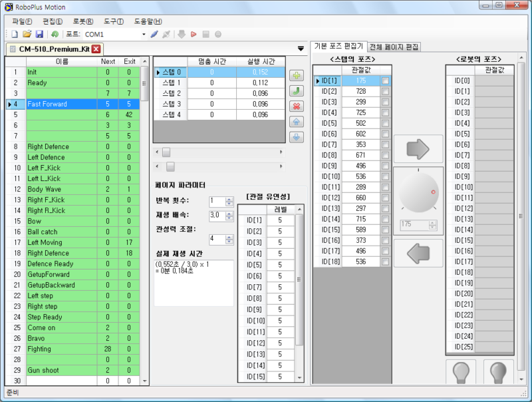
Task: Open the 파일(F) menu
Action: pyautogui.click(x=22, y=21)
